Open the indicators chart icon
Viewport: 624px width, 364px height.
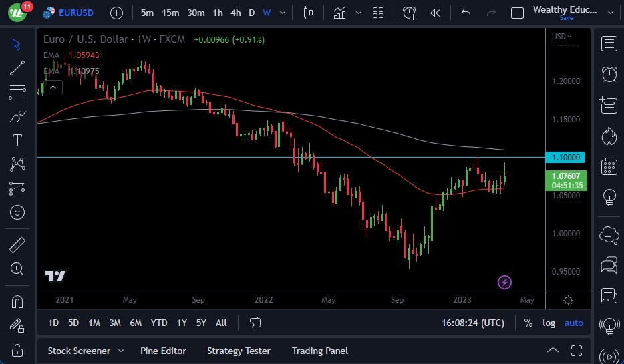pyautogui.click(x=340, y=13)
